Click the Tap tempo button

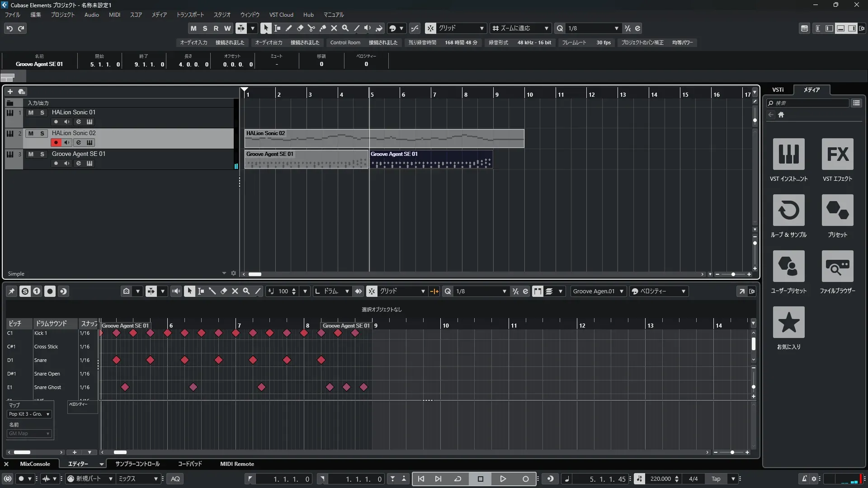click(716, 479)
